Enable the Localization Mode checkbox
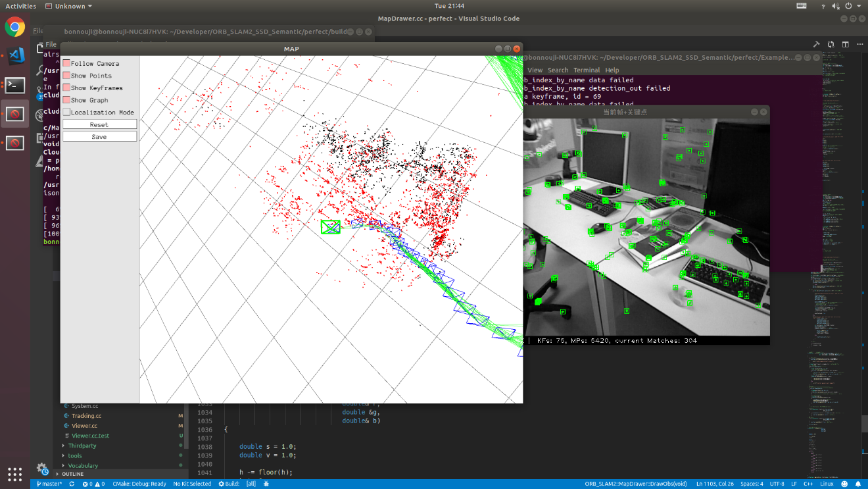The image size is (868, 489). click(x=66, y=112)
